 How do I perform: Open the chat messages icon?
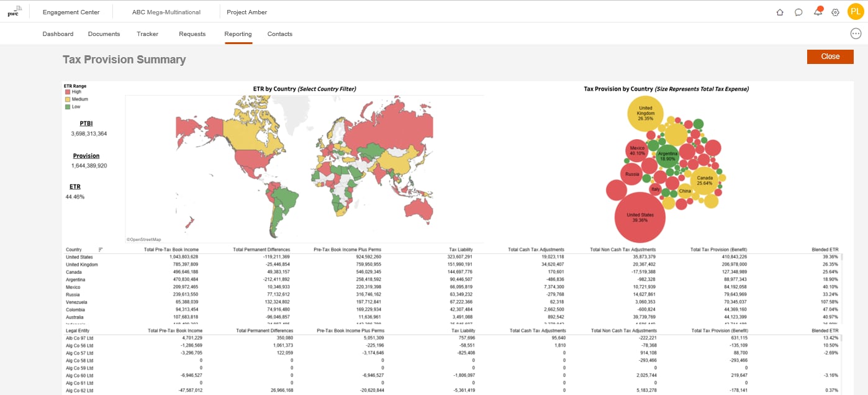798,12
